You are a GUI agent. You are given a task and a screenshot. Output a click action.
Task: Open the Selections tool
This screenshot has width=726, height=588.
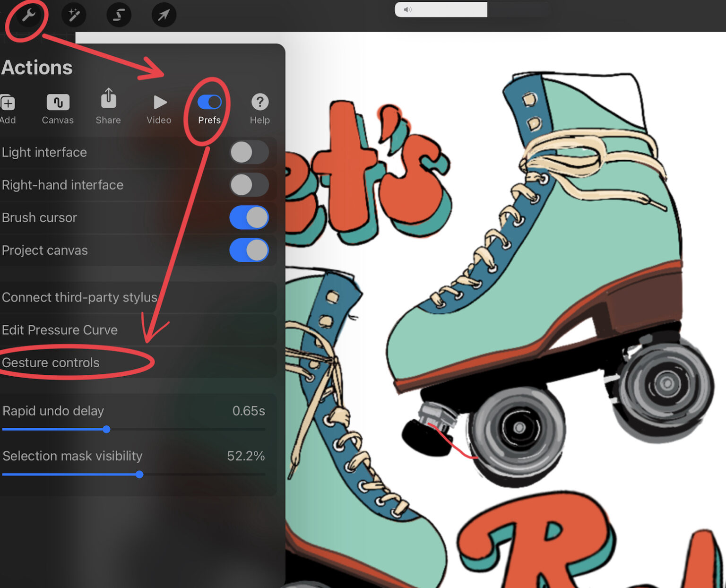[x=119, y=15]
